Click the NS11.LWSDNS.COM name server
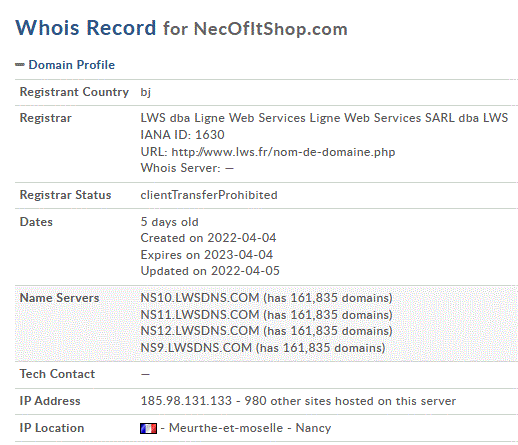 pos(200,315)
